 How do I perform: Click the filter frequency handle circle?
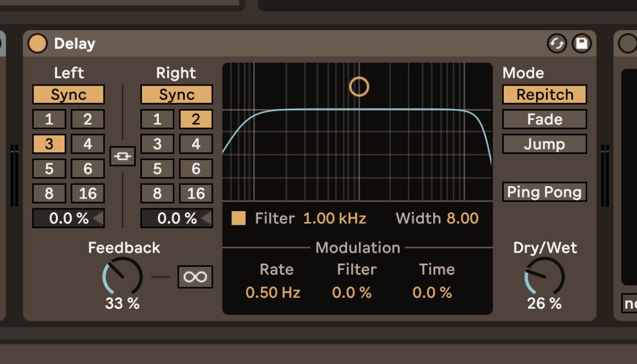point(359,87)
